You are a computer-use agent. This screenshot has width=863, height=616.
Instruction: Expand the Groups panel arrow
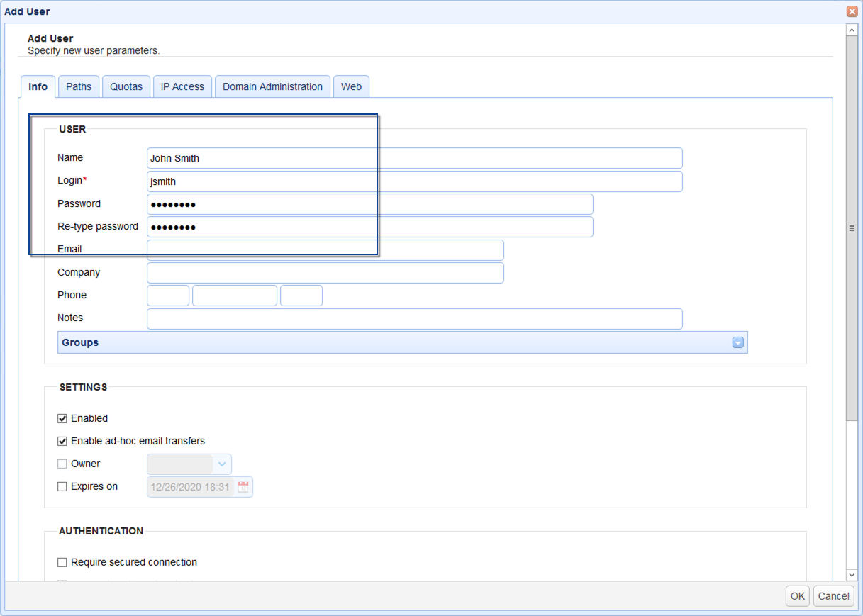[x=738, y=342]
